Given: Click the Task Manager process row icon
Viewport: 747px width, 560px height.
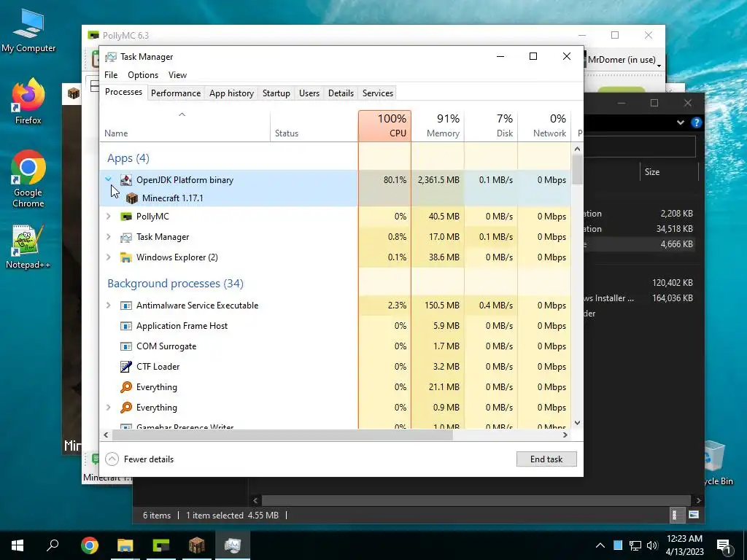Looking at the screenshot, I should click(125, 237).
